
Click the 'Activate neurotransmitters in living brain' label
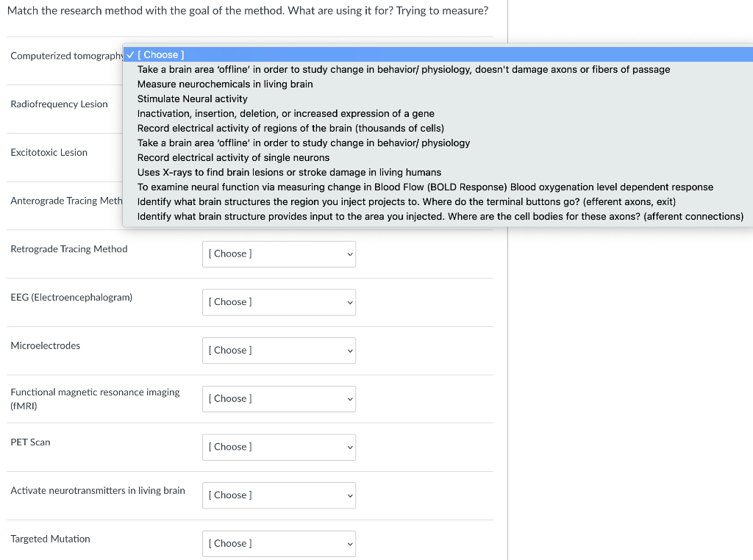[x=98, y=490]
